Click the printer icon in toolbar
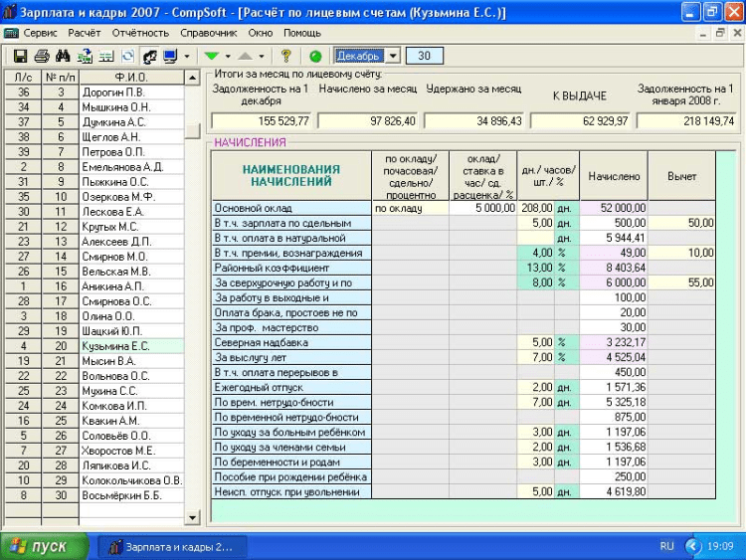 pyautogui.click(x=42, y=56)
